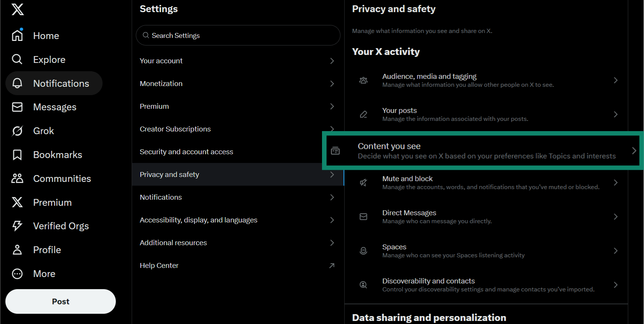Open the Home feed via house icon
The image size is (644, 324).
click(x=17, y=35)
